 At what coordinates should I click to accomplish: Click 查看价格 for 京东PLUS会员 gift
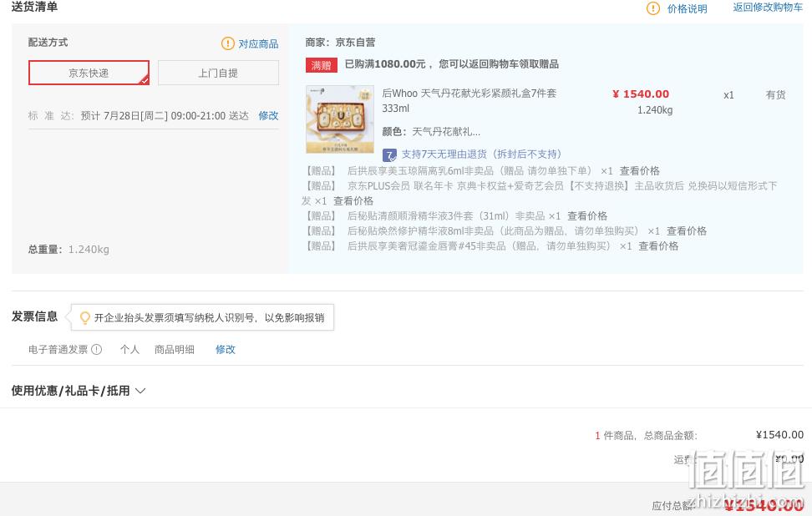click(353, 201)
